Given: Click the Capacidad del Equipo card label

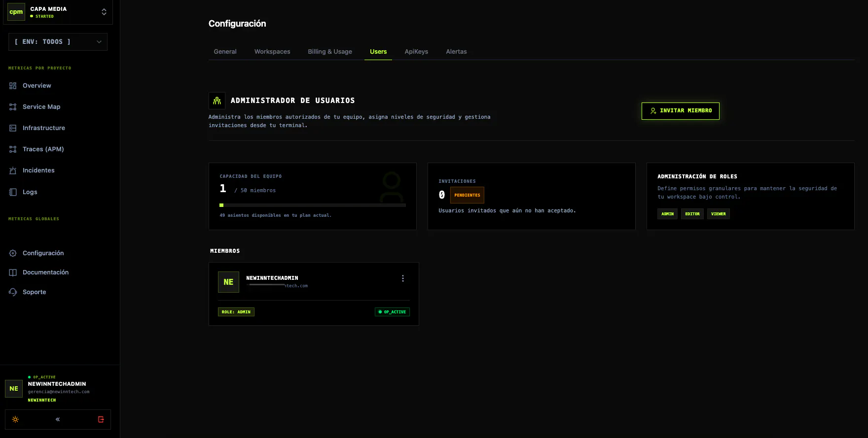Looking at the screenshot, I should [x=251, y=176].
